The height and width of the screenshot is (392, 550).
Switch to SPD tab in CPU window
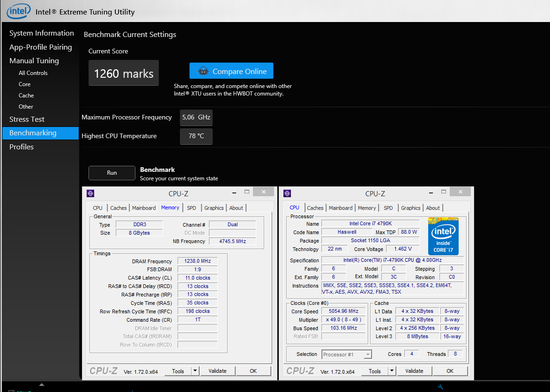(x=388, y=208)
